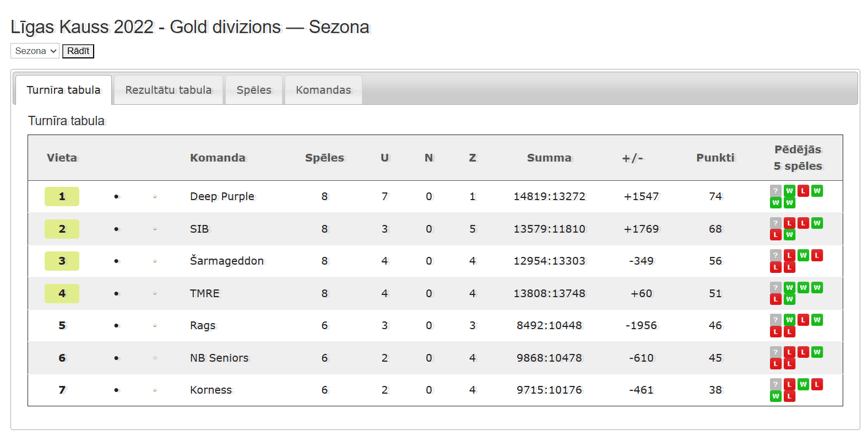Click the small team logo beside Deep Purple
The height and width of the screenshot is (435, 868).
(x=155, y=197)
